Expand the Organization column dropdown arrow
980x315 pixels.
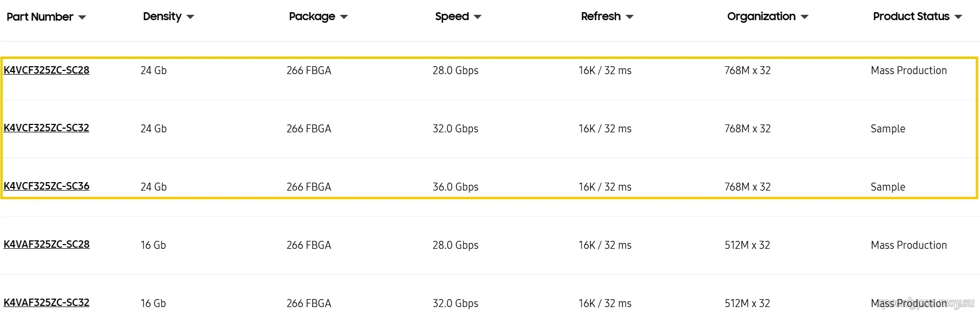click(805, 17)
